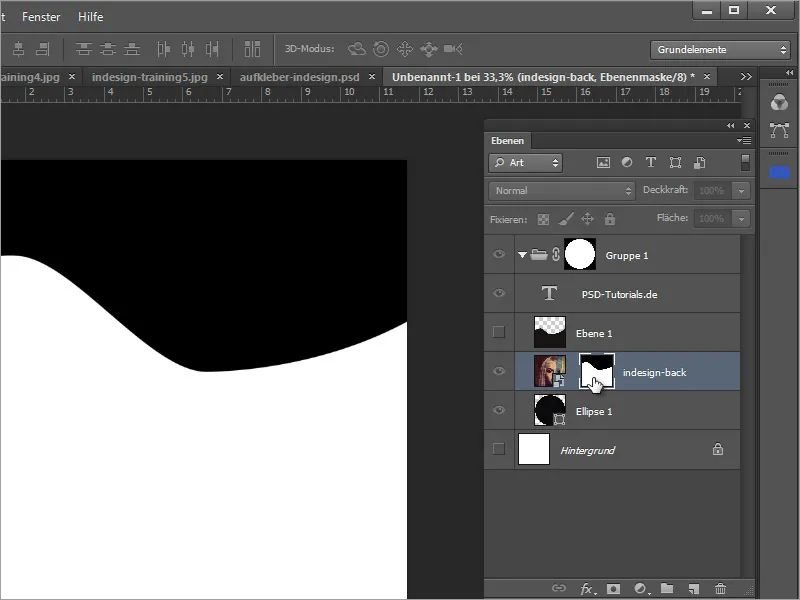
Task: Switch to aufkleber-indesign.psd tab
Action: (x=299, y=77)
